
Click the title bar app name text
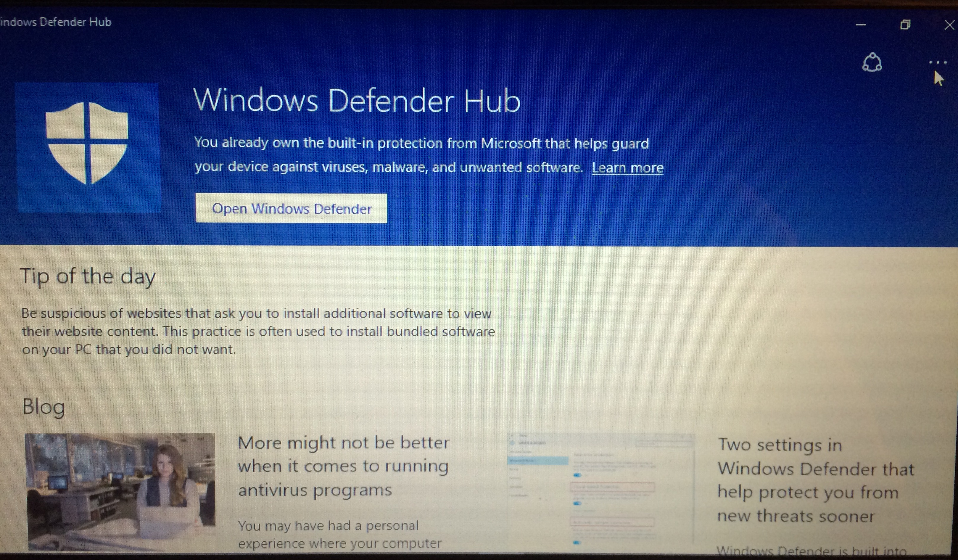coord(56,22)
